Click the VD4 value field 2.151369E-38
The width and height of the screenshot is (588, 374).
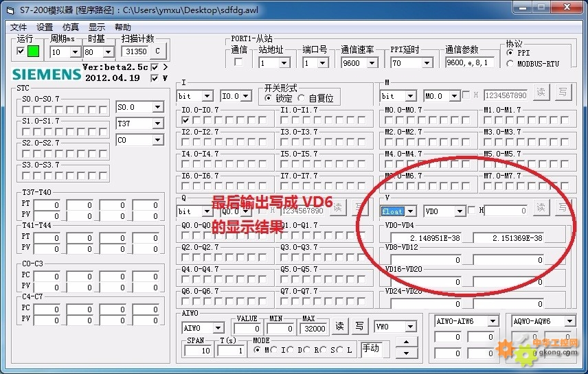pyautogui.click(x=508, y=238)
